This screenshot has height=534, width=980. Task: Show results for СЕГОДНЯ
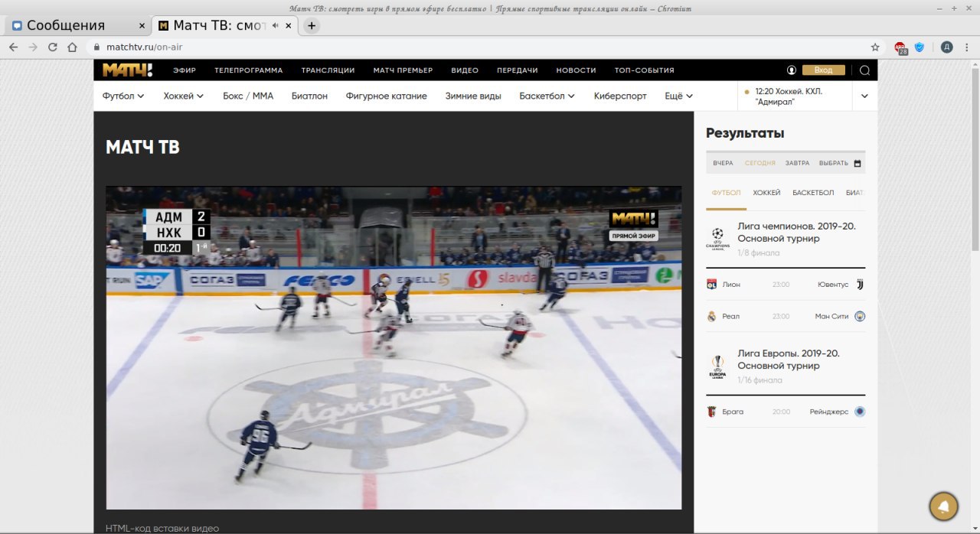click(x=760, y=163)
